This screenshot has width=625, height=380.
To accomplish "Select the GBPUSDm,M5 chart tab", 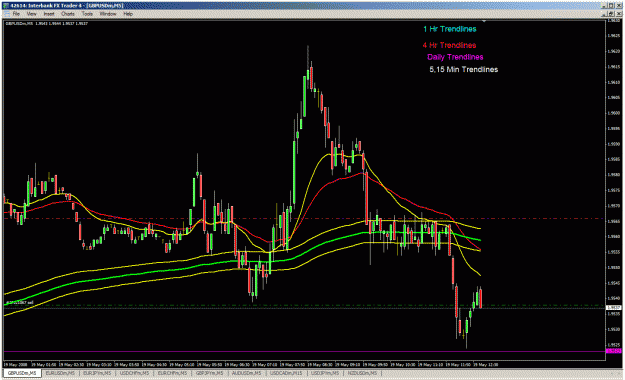I will click(x=22, y=373).
